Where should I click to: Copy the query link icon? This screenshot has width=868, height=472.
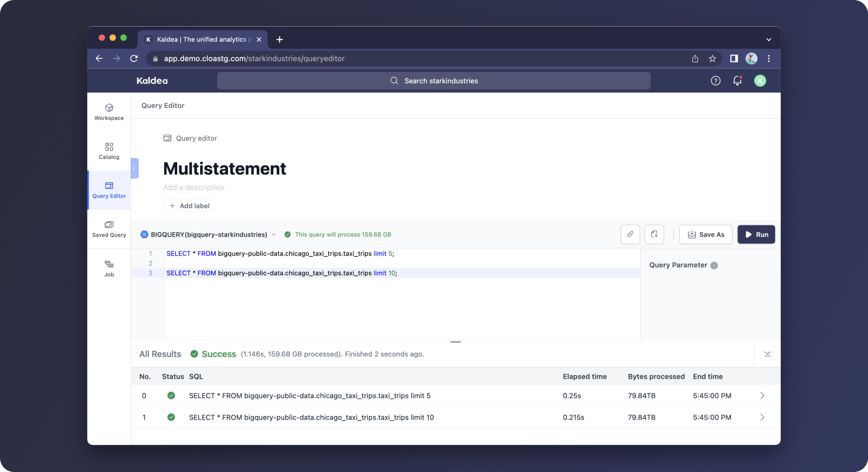click(631, 234)
